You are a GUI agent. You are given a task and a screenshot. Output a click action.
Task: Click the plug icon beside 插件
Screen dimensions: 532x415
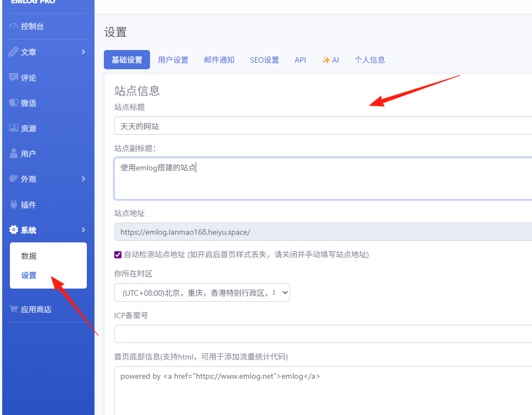[14, 204]
